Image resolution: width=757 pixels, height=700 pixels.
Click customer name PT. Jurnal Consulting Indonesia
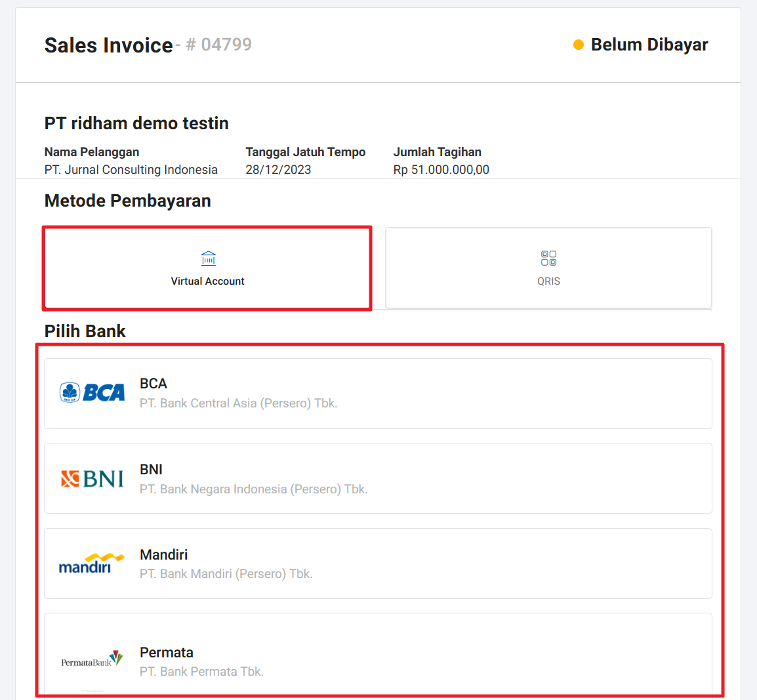pyautogui.click(x=131, y=170)
